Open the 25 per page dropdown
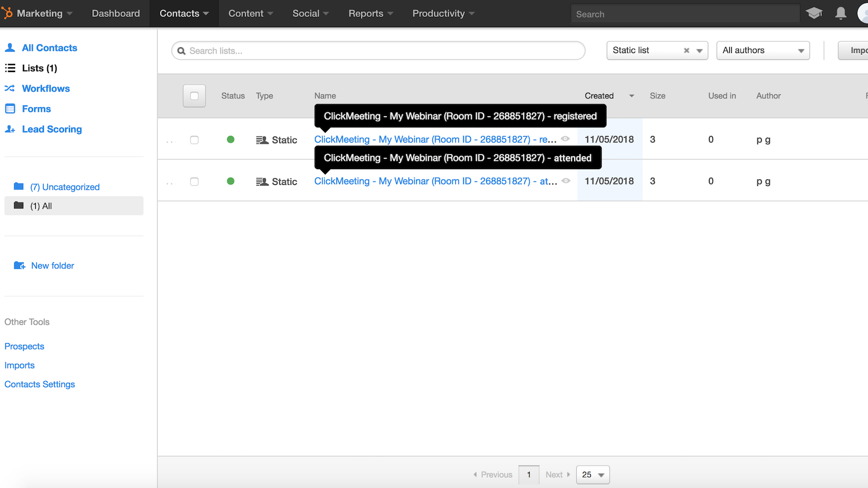 click(592, 474)
